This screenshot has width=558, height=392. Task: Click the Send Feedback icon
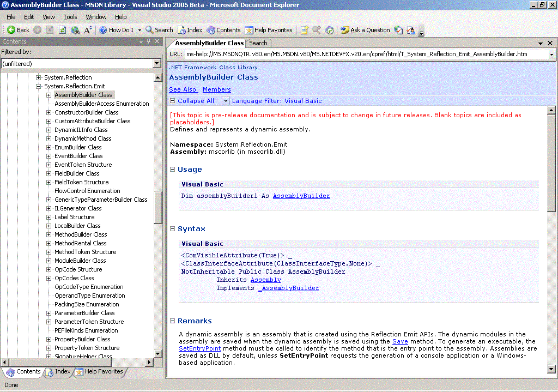pyautogui.click(x=411, y=30)
